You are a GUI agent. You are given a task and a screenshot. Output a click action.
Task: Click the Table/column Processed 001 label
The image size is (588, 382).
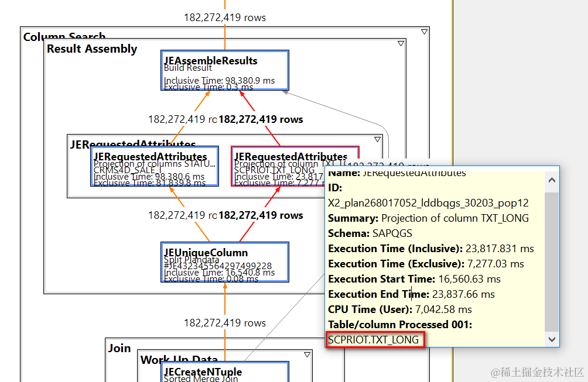click(x=400, y=325)
